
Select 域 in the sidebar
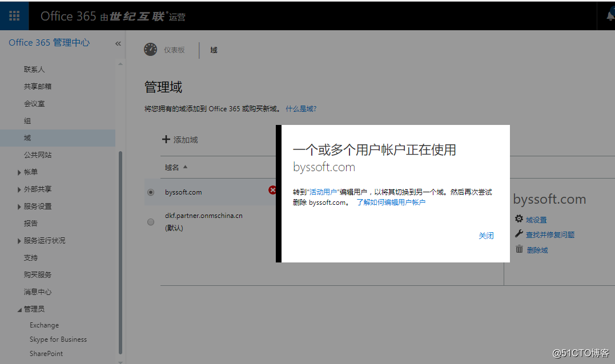pos(58,138)
